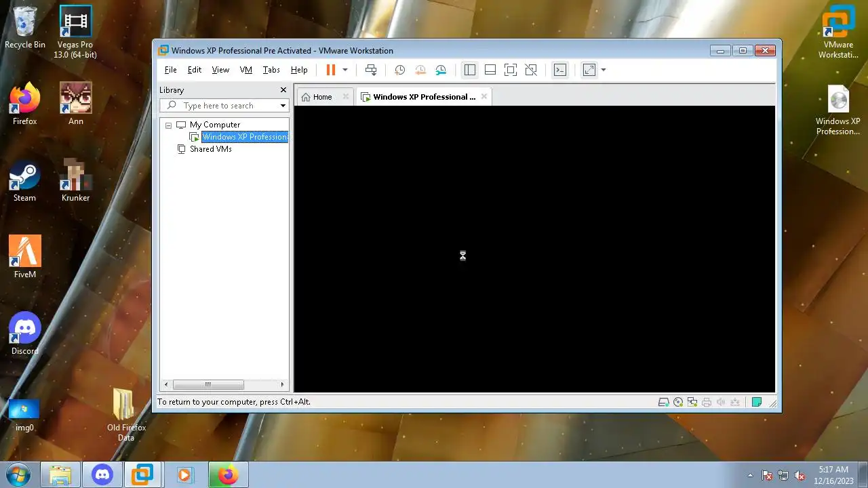Switch to Discord in the taskbar
Viewport: 868px width, 488px height.
(102, 475)
